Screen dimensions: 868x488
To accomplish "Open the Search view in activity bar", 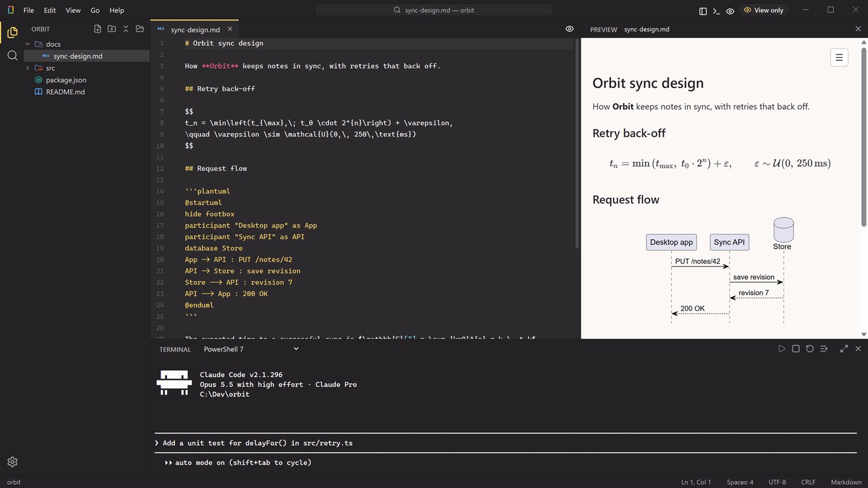I will click(x=12, y=56).
